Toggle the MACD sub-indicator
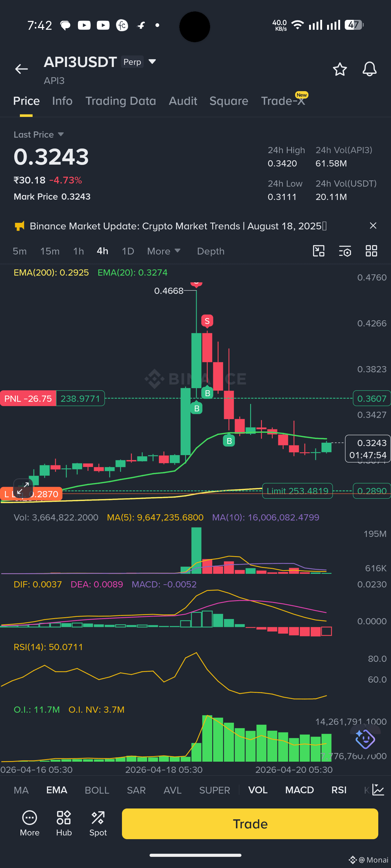 (299, 790)
